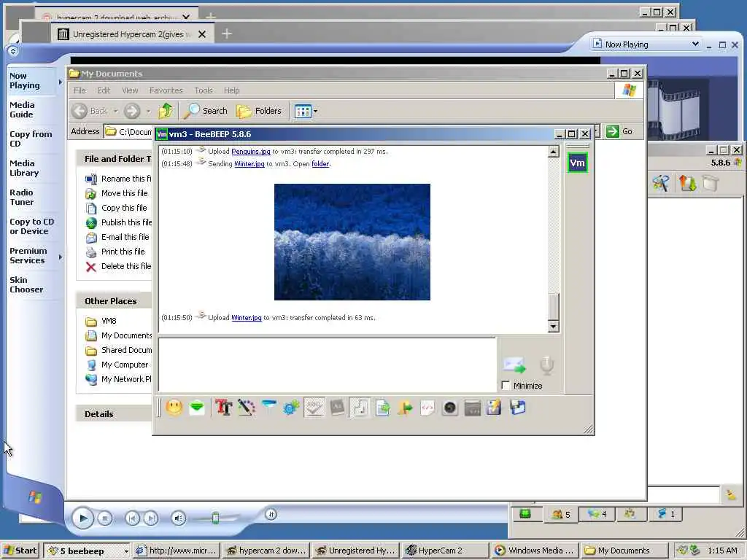Expand the Premium Services sidebar arrow
747x560 pixels.
pos(61,257)
